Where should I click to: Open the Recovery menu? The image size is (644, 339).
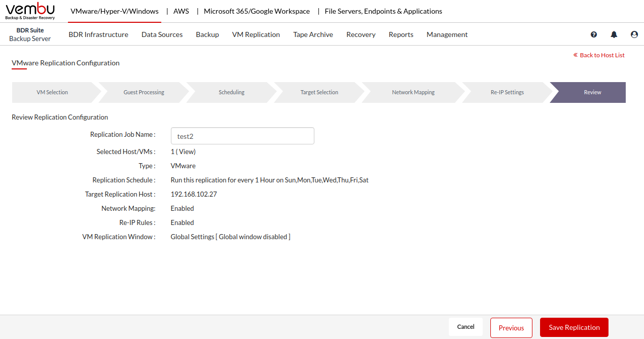click(x=361, y=34)
